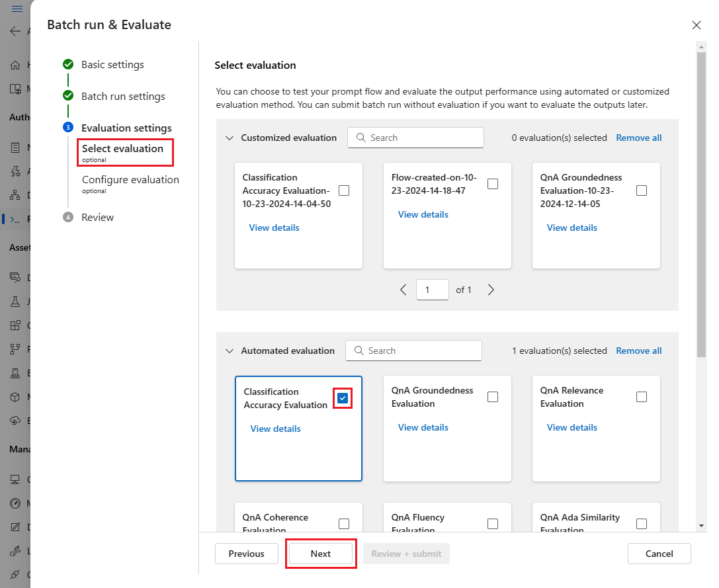Click the page number input field
719x588 pixels.
pyautogui.click(x=432, y=290)
